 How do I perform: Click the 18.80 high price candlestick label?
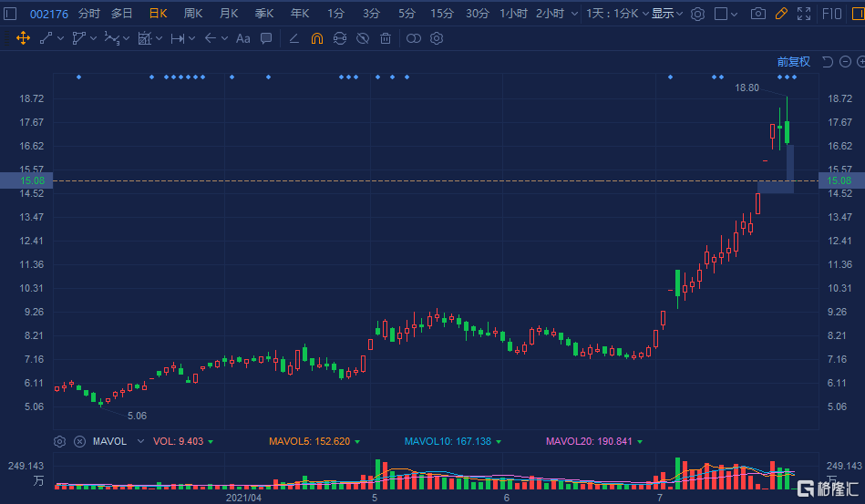[747, 87]
